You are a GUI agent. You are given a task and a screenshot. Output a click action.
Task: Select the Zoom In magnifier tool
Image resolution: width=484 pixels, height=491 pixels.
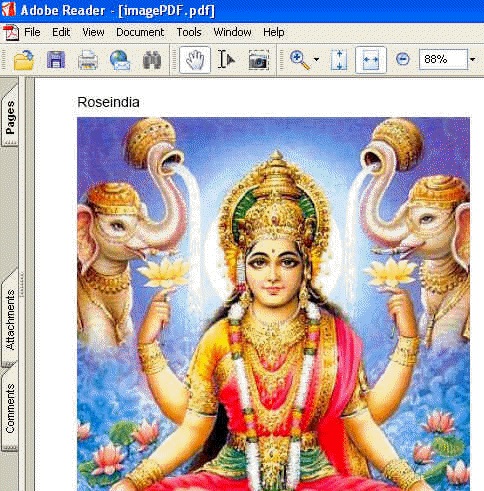[x=300, y=60]
